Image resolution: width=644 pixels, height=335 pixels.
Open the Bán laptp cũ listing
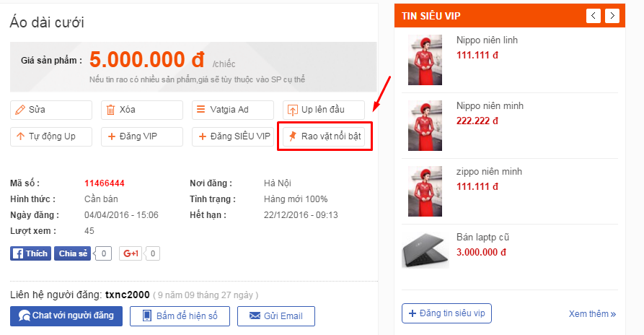tap(482, 238)
